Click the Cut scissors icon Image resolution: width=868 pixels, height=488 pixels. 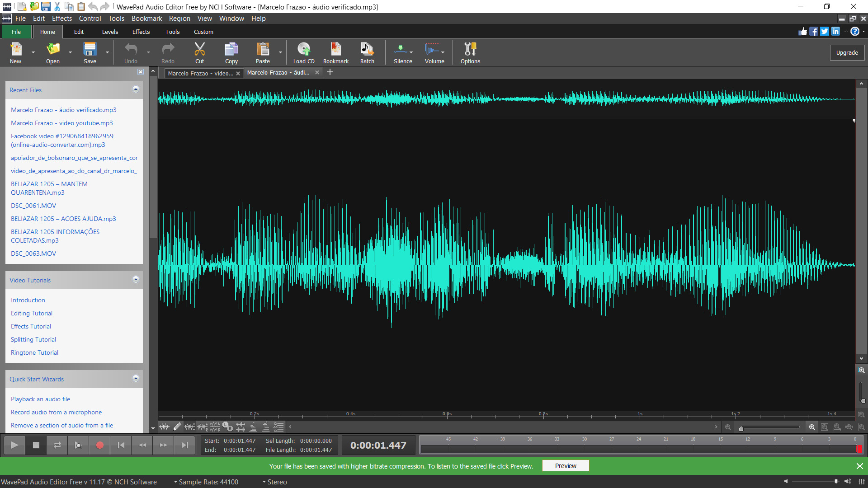click(199, 49)
